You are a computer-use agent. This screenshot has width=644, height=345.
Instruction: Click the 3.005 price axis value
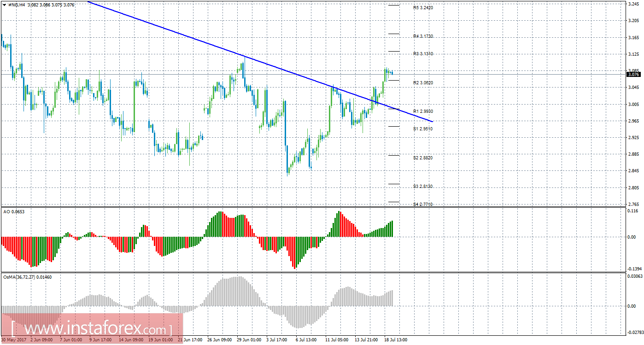pos(633,104)
